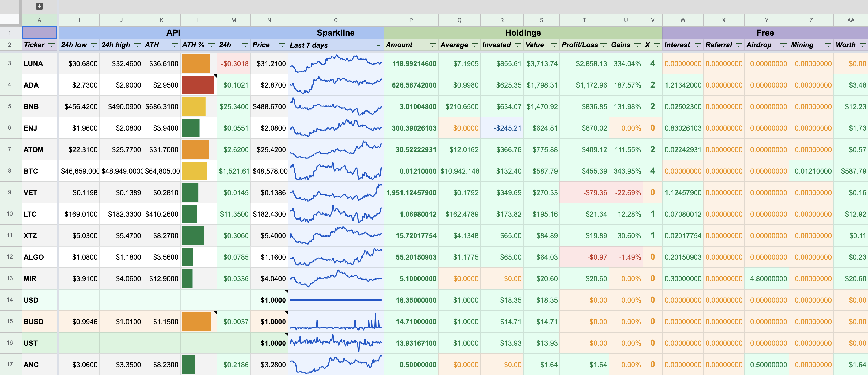This screenshot has width=868, height=375.
Task: Open the ATH % filter icon
Action: (x=211, y=45)
